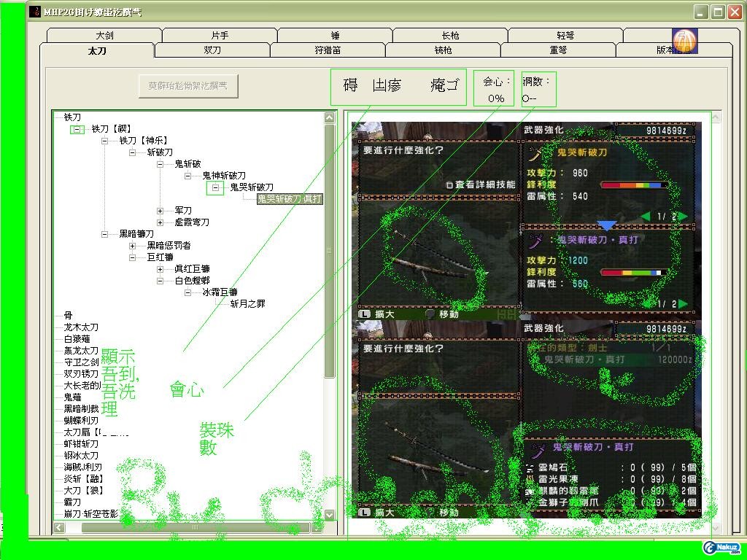Maximize the MHP2G window

coord(718,12)
